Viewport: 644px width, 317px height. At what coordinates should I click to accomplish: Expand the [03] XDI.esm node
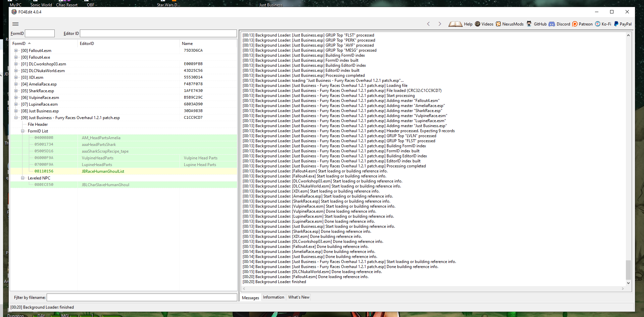pos(16,77)
